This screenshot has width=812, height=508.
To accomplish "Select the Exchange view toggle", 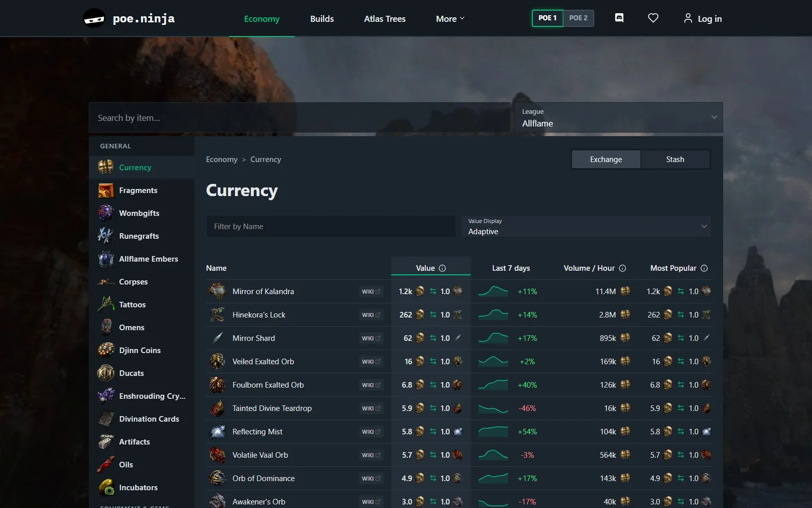I will click(606, 159).
